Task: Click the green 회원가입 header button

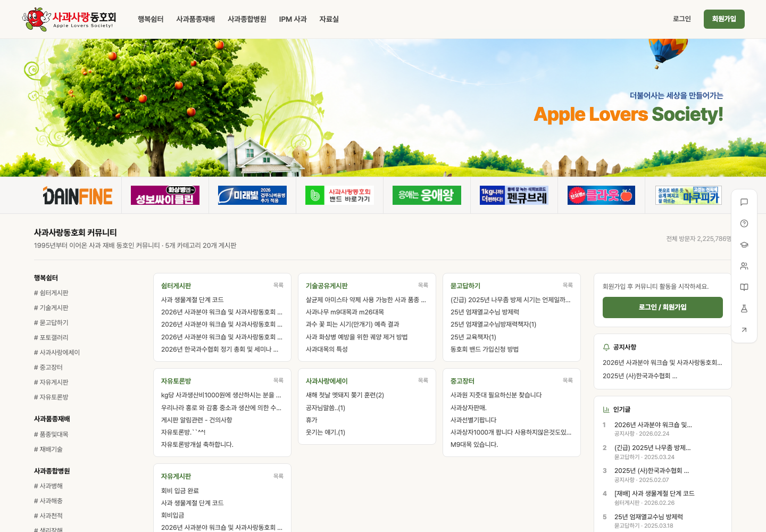Action: tap(724, 19)
